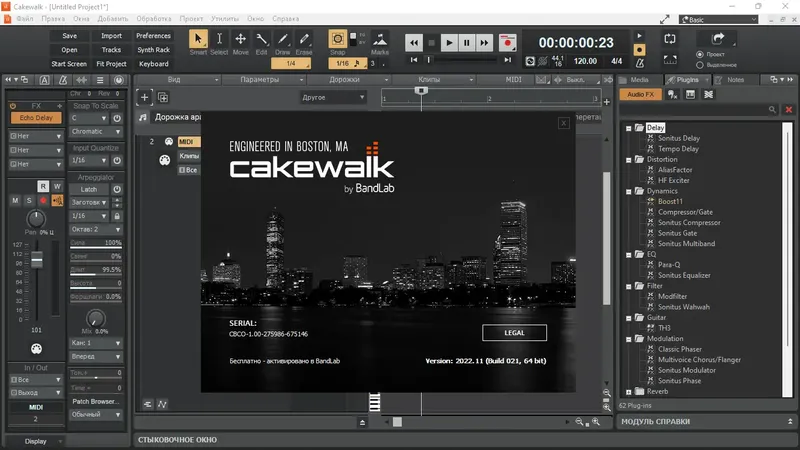Viewport: 800px width, 450px height.
Task: Pick the Edit tool
Action: (x=261, y=39)
